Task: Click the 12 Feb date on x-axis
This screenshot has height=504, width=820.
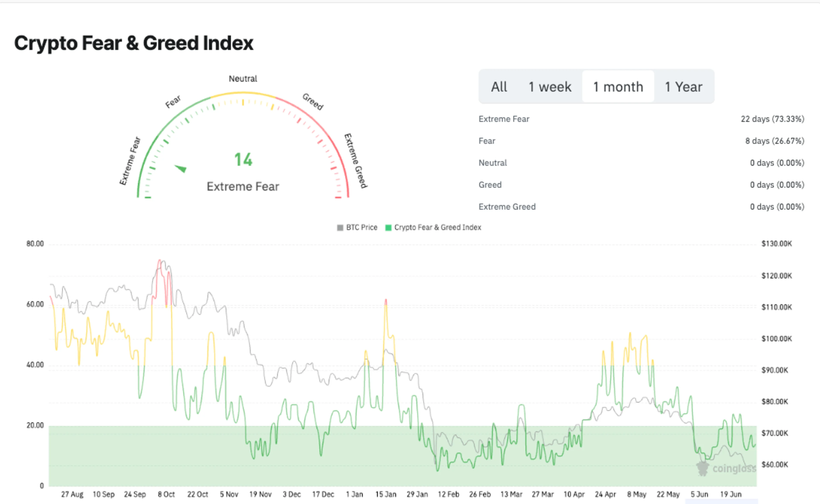Action: (x=448, y=494)
